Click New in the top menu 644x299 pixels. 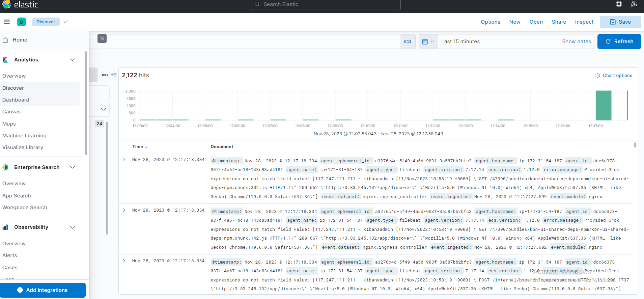coord(515,22)
